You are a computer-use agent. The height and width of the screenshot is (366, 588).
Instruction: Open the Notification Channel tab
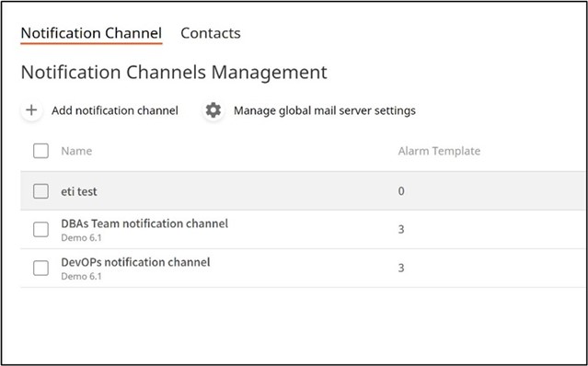point(91,33)
